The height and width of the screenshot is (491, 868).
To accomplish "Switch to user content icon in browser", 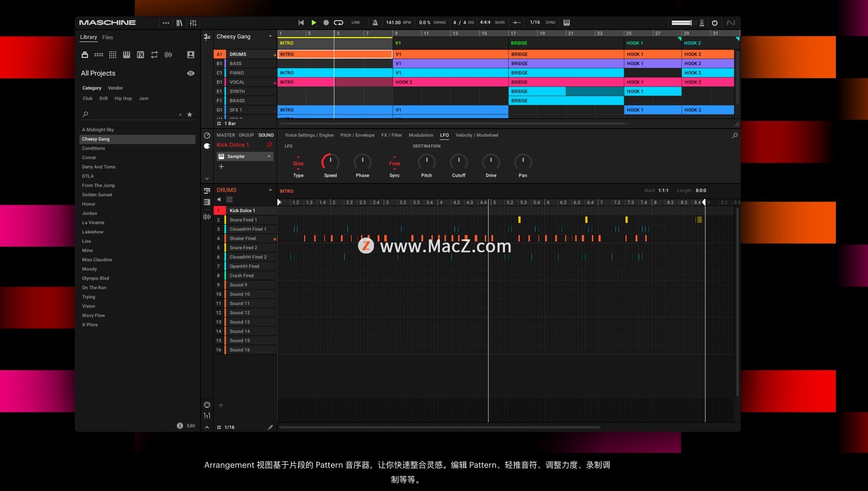I will [x=191, y=55].
